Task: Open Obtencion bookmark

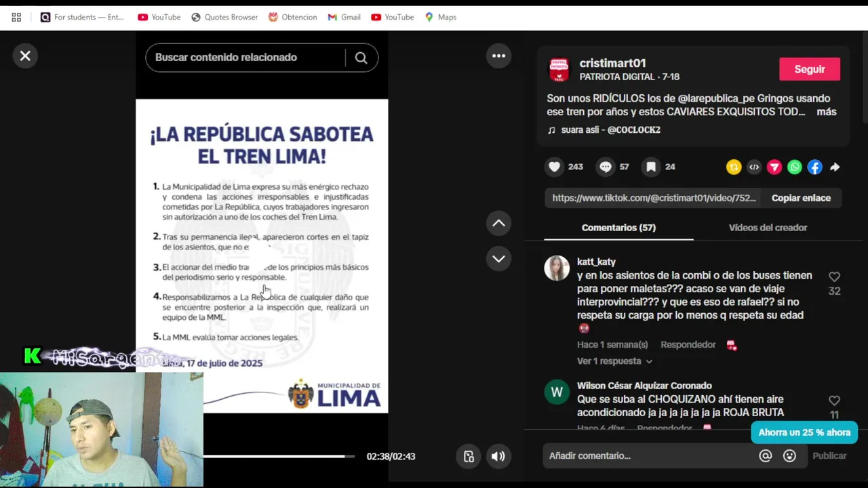Action: [292, 17]
